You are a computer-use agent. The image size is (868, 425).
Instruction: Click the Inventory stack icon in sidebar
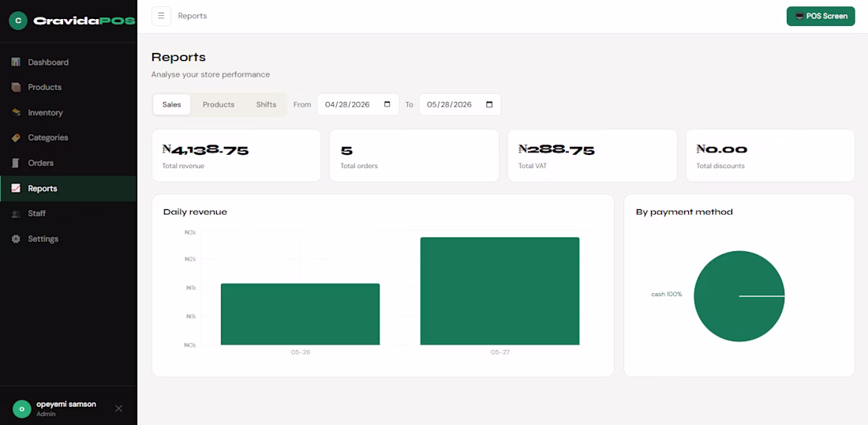[16, 112]
